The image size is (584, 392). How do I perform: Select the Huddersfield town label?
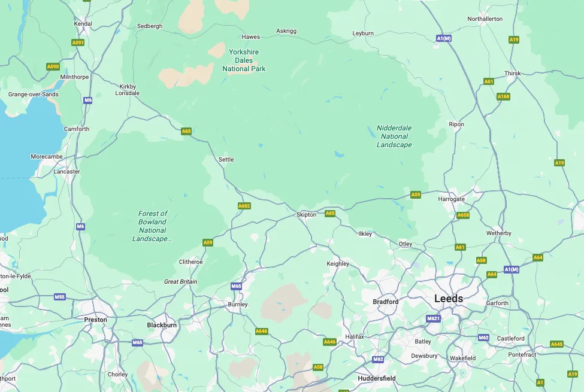point(377,378)
